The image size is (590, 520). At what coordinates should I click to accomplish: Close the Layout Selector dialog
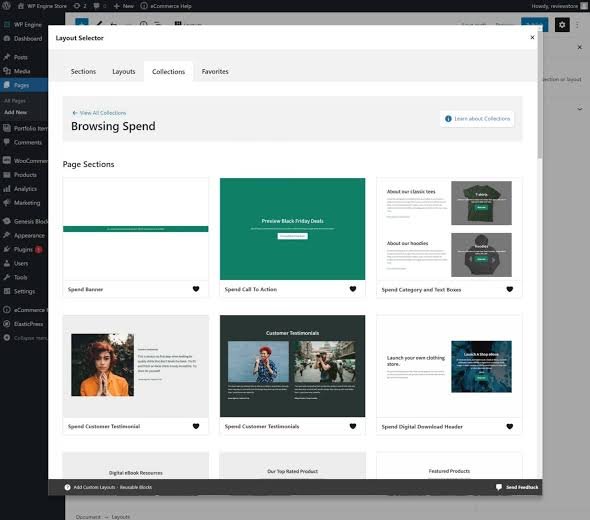click(x=532, y=37)
